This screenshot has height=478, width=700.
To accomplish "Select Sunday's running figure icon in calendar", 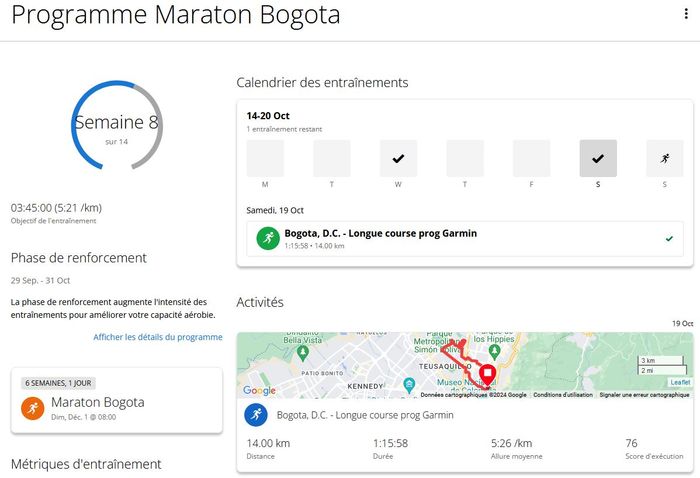I will pos(664,158).
